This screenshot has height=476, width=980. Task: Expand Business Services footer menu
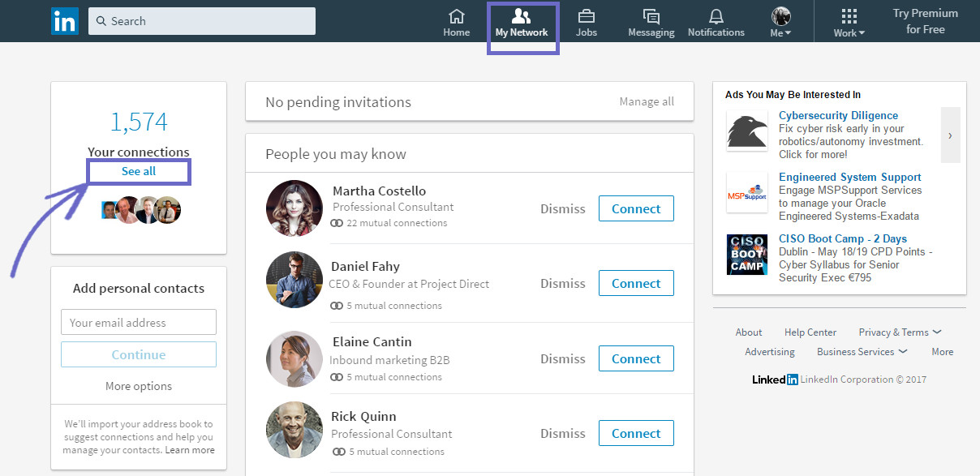(x=862, y=352)
